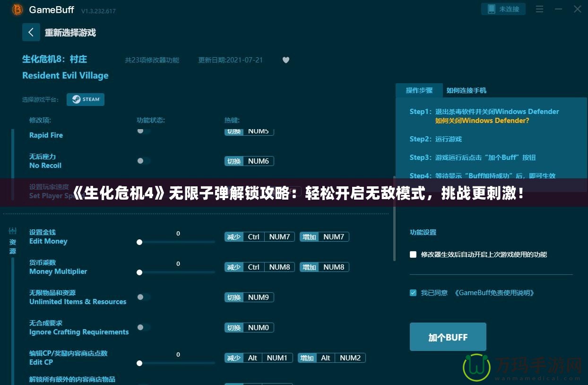Open the GameBuff免责使用说明 link
This screenshot has height=385, width=588.
(494, 293)
